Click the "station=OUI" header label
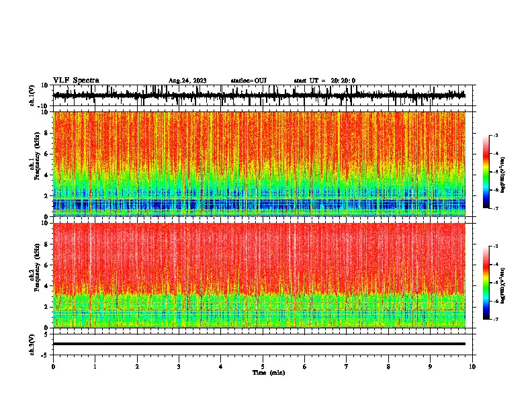The height and width of the screenshot is (411, 532). click(249, 81)
